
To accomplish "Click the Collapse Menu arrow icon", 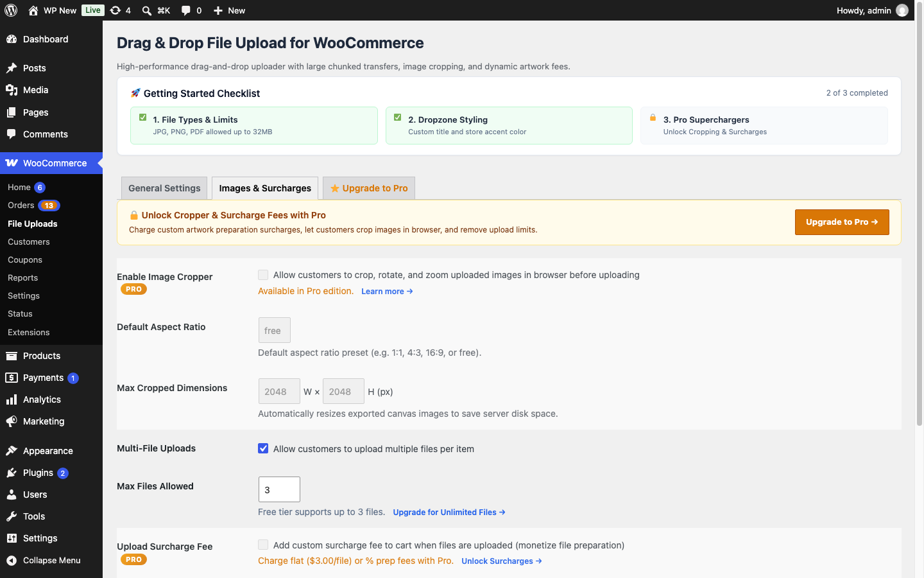I will 12,560.
